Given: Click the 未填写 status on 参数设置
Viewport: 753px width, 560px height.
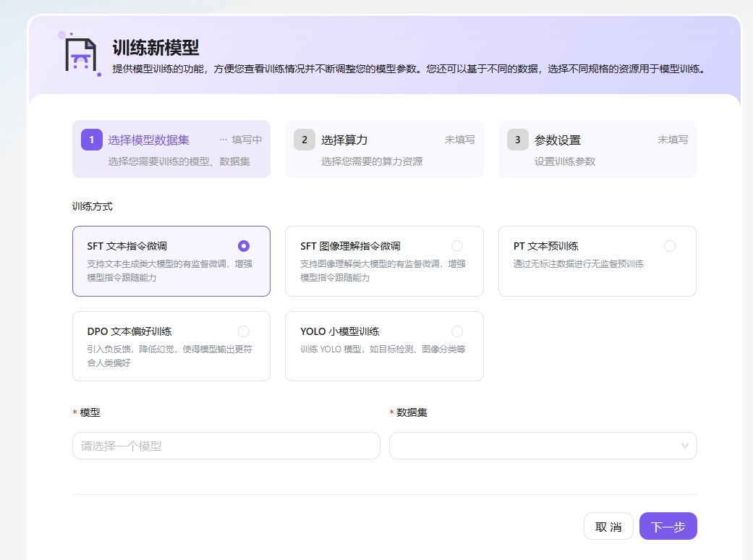Looking at the screenshot, I should pyautogui.click(x=673, y=140).
